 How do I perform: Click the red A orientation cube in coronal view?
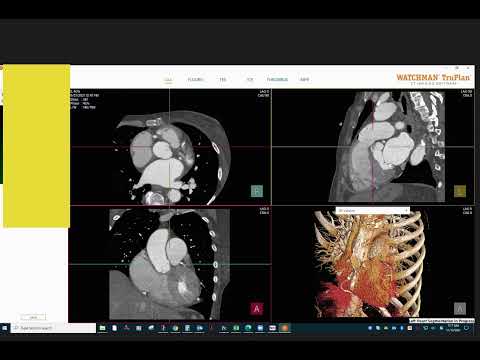[257, 309]
